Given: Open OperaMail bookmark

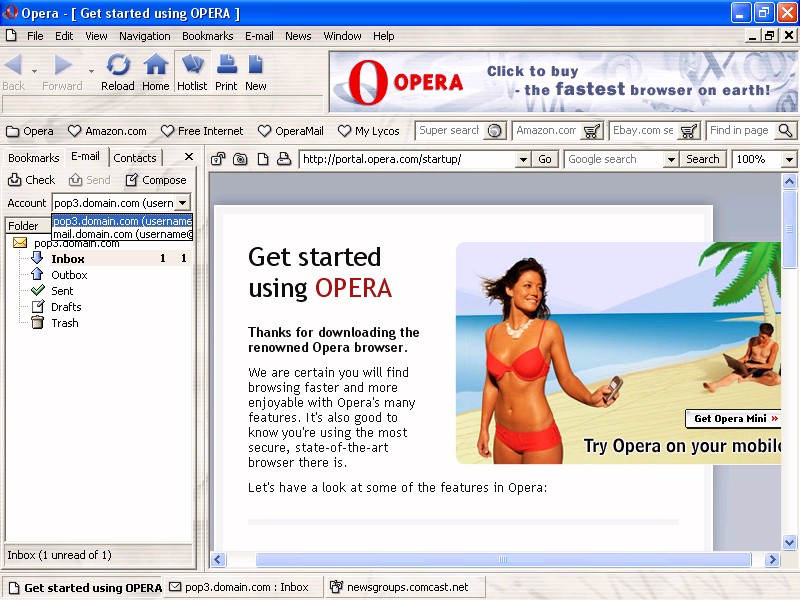Looking at the screenshot, I should (x=291, y=131).
